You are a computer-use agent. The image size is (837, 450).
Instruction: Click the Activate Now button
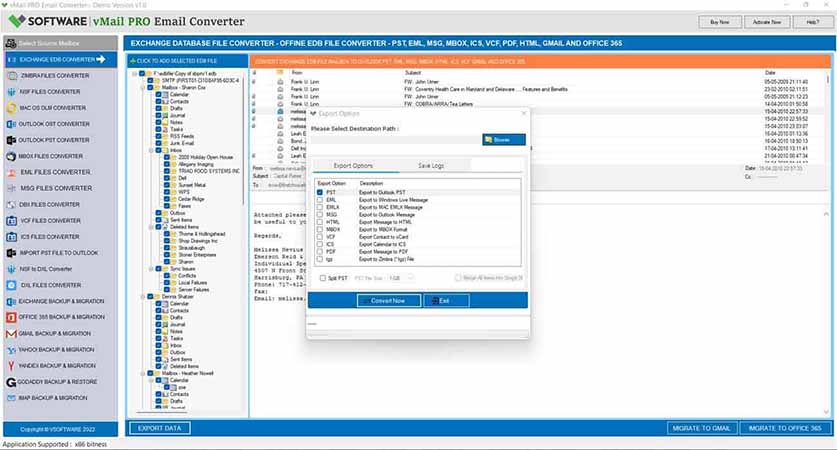(767, 22)
